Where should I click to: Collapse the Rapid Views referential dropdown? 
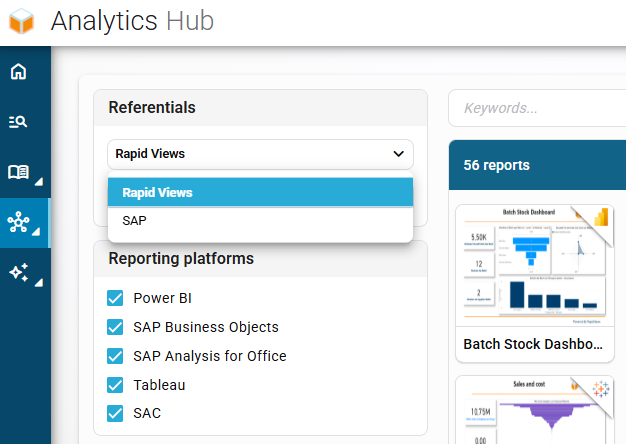pyautogui.click(x=260, y=154)
